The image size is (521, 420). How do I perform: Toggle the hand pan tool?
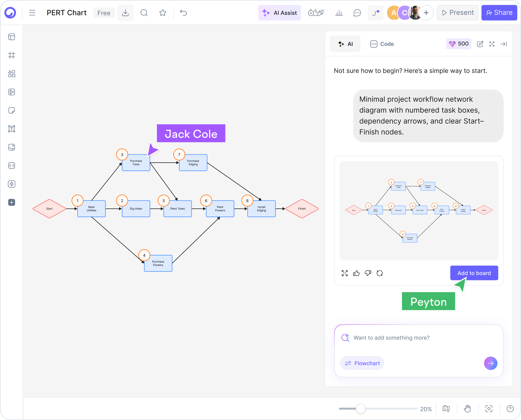click(x=467, y=409)
